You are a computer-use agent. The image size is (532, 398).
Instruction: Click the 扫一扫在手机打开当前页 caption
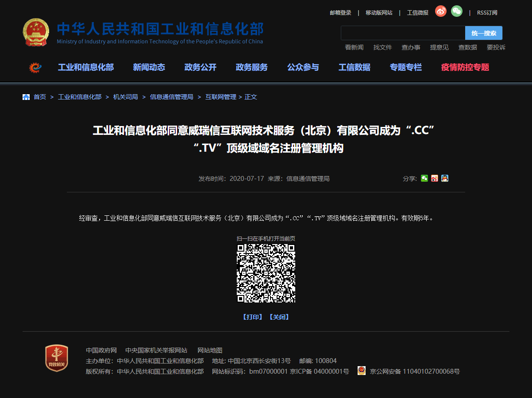pyautogui.click(x=266, y=238)
